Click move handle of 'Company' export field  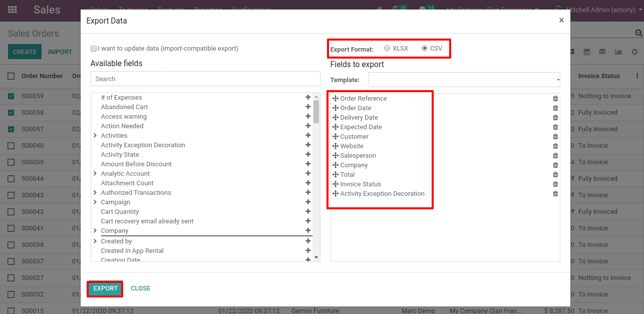[x=336, y=165]
